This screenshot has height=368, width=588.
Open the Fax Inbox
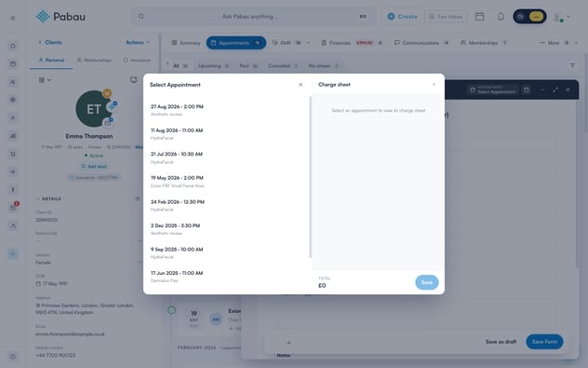[446, 17]
